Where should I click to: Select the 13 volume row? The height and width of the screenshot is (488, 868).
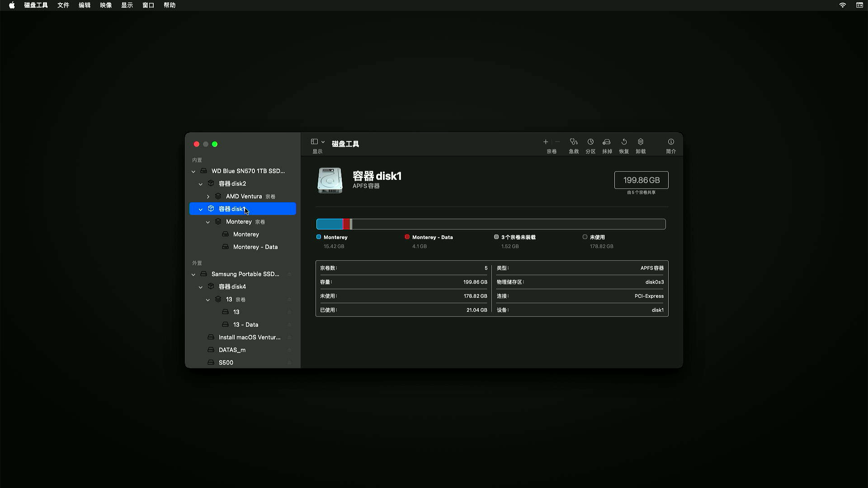[x=243, y=312]
